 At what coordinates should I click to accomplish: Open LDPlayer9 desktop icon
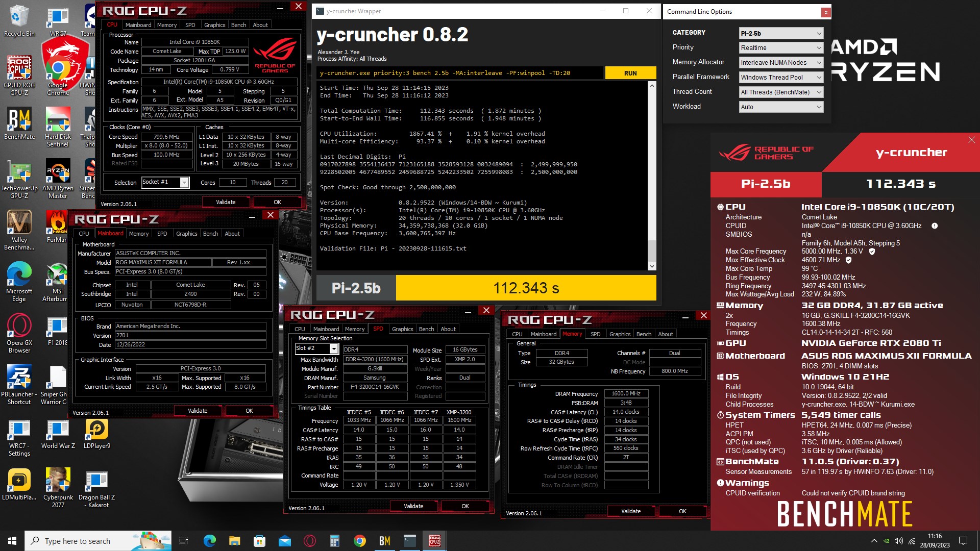click(x=97, y=434)
